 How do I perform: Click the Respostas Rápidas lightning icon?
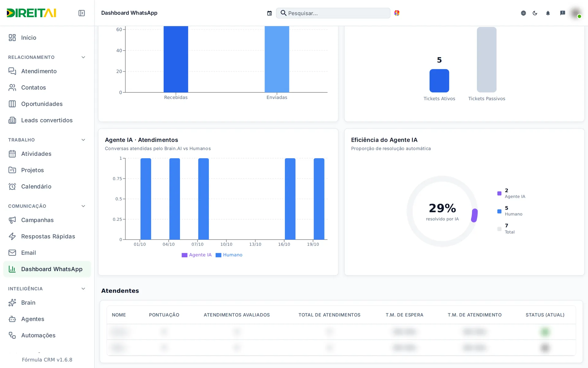click(12, 236)
